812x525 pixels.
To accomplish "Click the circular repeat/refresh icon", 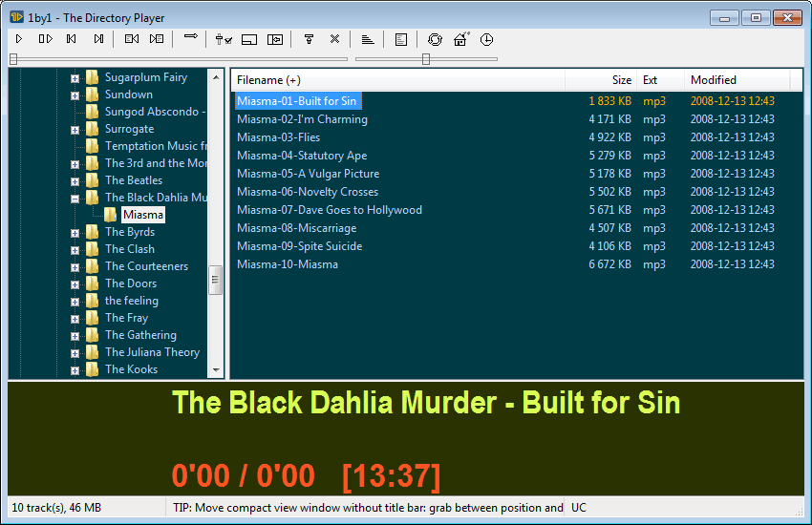I will 435,39.
